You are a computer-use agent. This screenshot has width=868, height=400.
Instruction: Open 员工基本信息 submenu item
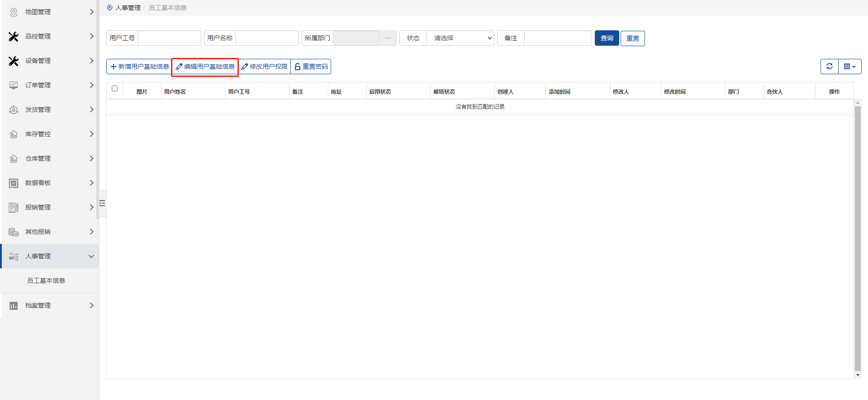click(46, 281)
